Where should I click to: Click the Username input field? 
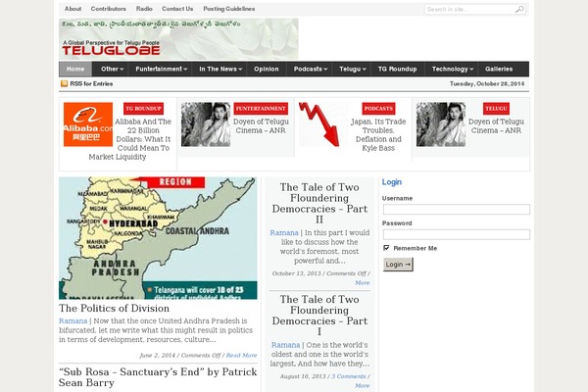click(x=457, y=210)
